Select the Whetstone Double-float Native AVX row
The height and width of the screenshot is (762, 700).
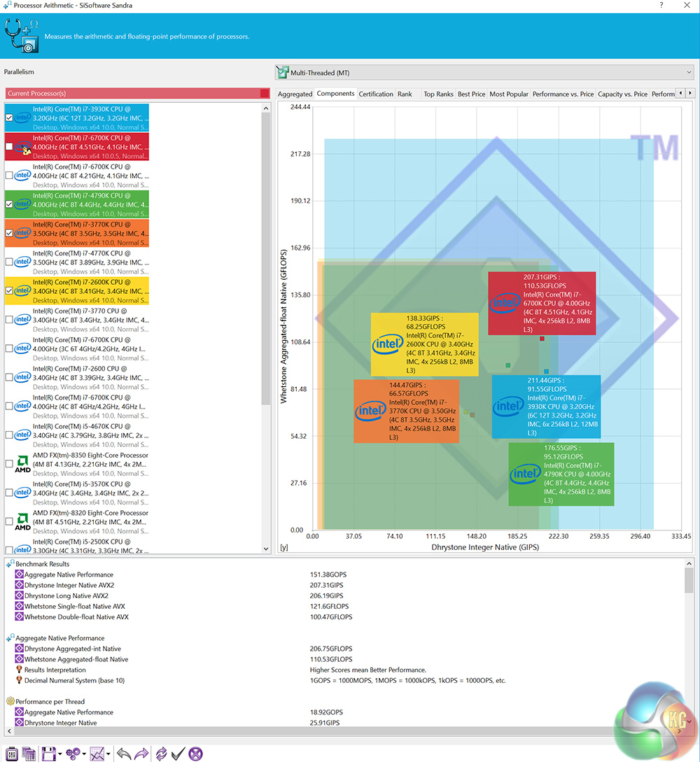tap(345, 616)
